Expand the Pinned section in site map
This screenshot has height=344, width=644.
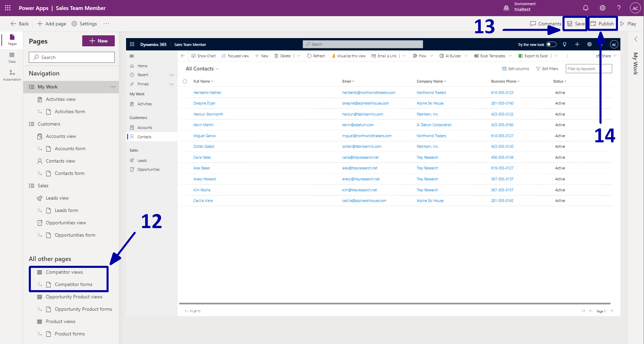[x=172, y=84]
